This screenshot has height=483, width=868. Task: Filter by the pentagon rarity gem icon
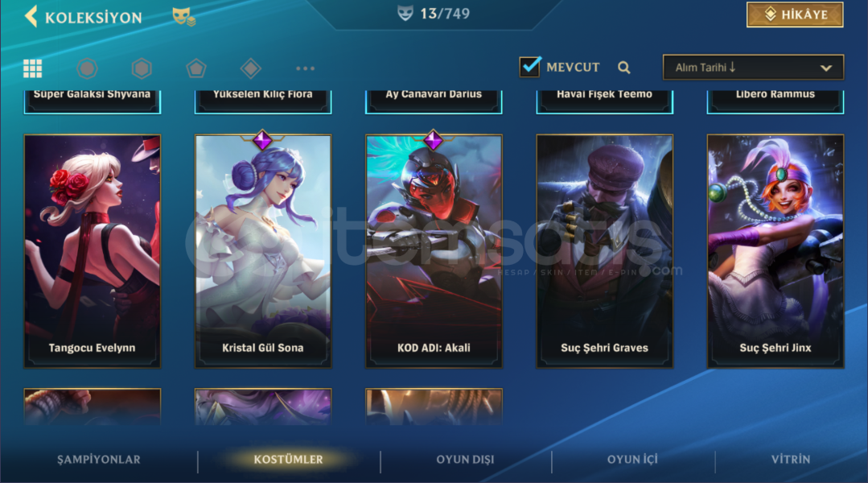(196, 68)
